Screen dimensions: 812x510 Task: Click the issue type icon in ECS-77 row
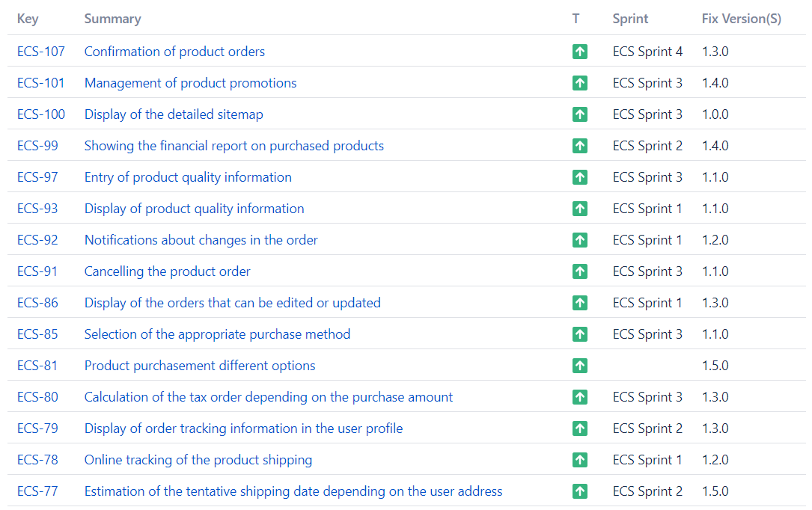click(579, 491)
